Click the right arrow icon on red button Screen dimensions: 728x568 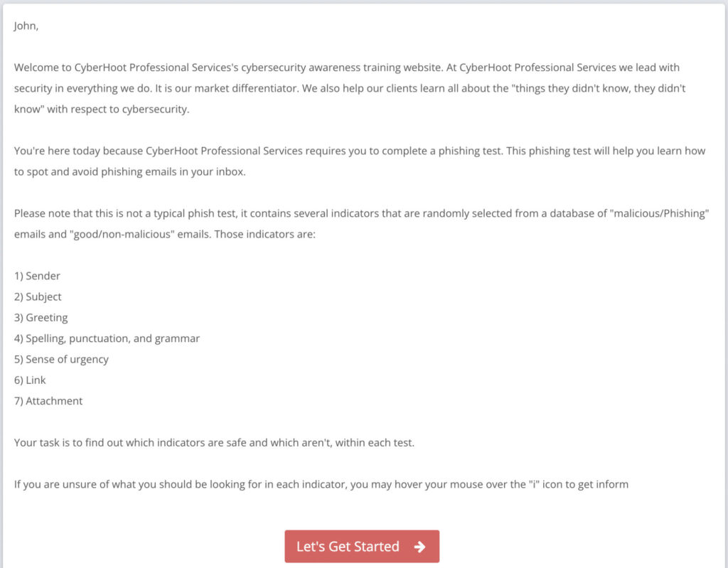pos(419,547)
